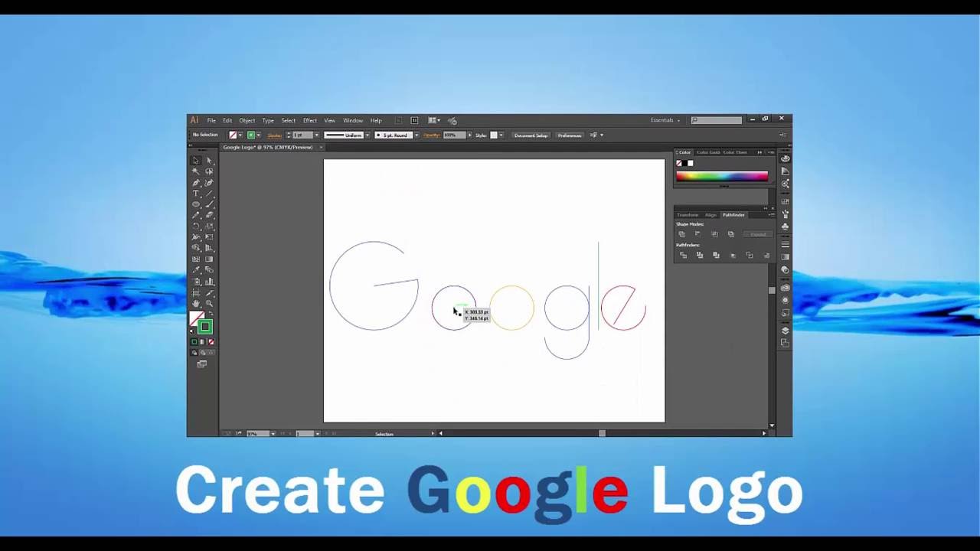Select the Line Segment tool

click(209, 194)
